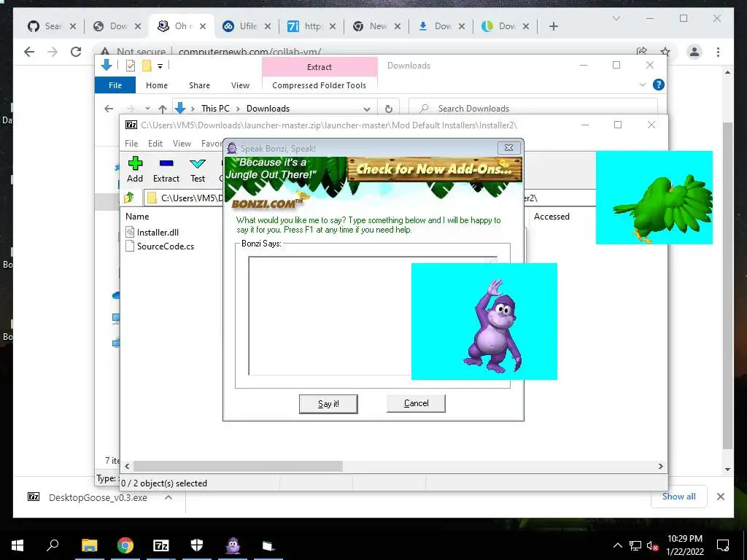Click the green parrot character
The height and width of the screenshot is (560, 747).
[x=663, y=207]
